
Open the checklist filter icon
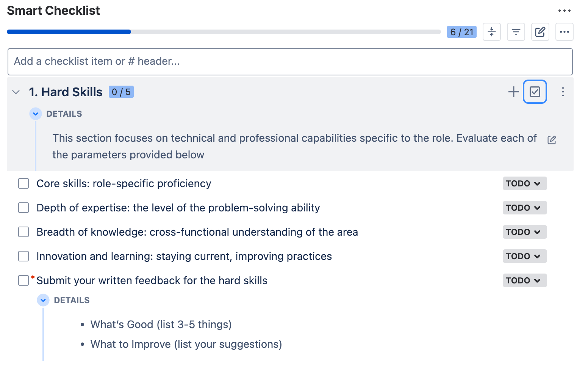point(516,32)
